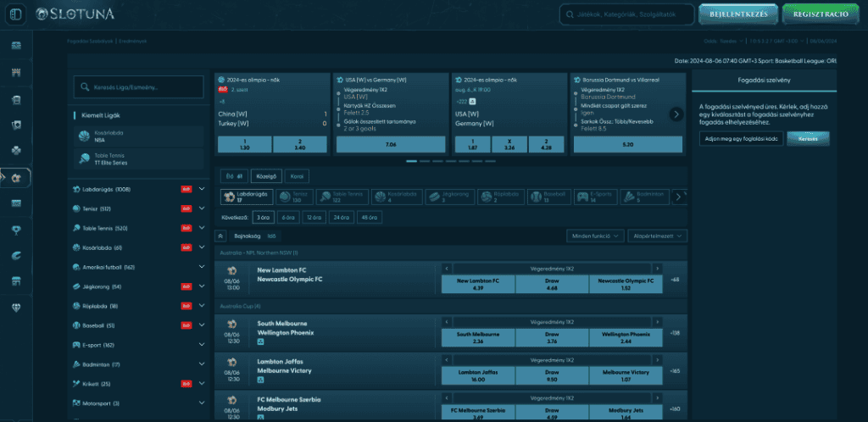868x422 pixels.
Task: Toggle the sidebar panel icon beside the Slotuna logo
Action: (16, 14)
